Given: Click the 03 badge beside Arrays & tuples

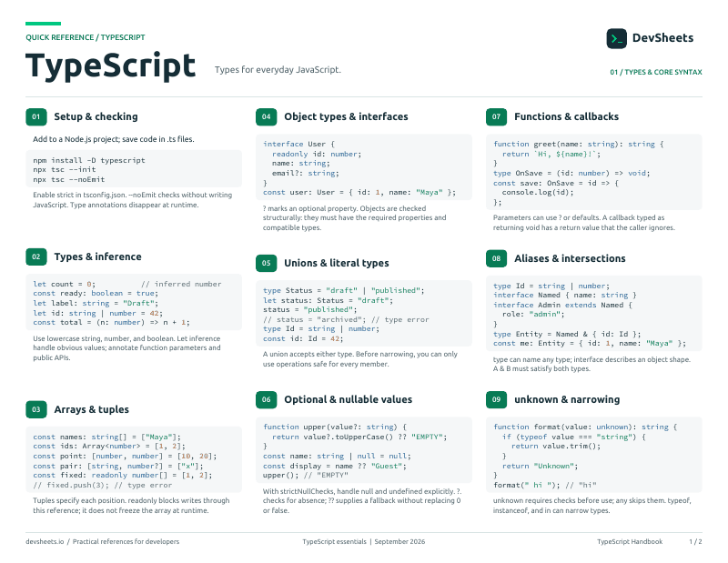Looking at the screenshot, I should [x=36, y=409].
